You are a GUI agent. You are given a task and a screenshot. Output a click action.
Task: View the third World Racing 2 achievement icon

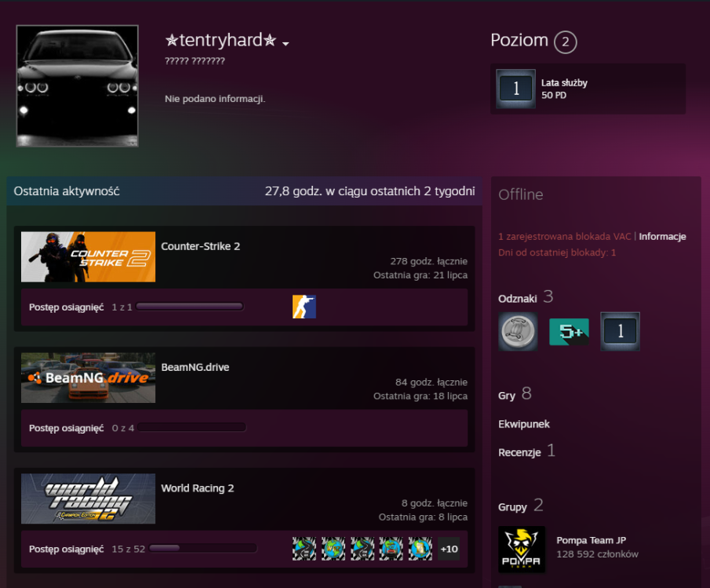362,549
